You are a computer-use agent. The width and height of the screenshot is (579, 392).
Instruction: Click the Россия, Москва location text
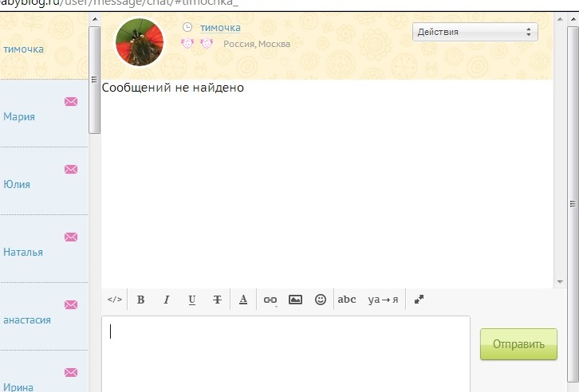[x=257, y=44]
